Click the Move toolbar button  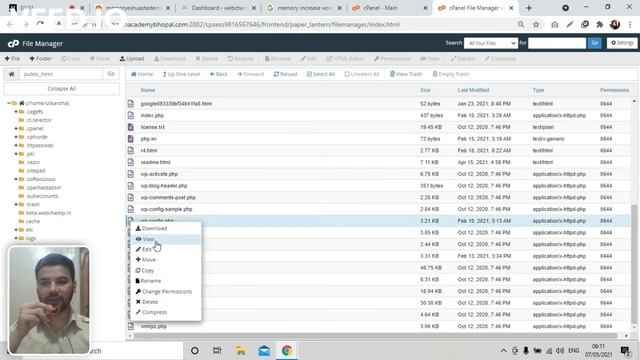pos(100,59)
